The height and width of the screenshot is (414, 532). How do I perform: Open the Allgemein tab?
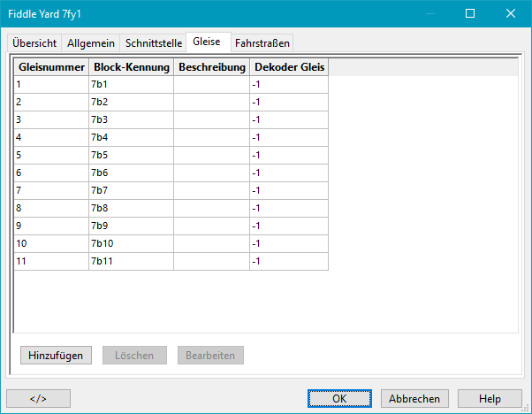[91, 42]
